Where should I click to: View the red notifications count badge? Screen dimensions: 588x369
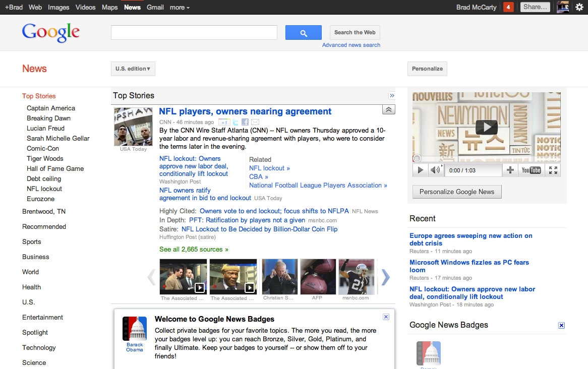508,7
